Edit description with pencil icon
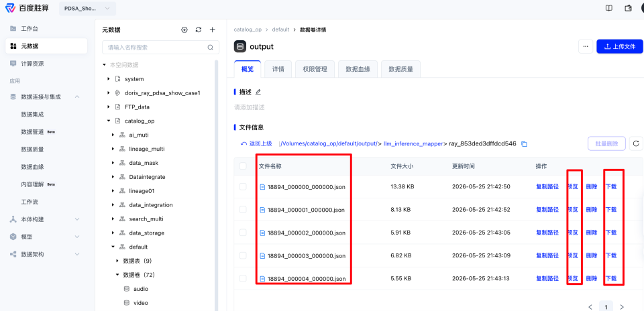Screen dimensions: 644x311 [x=258, y=92]
